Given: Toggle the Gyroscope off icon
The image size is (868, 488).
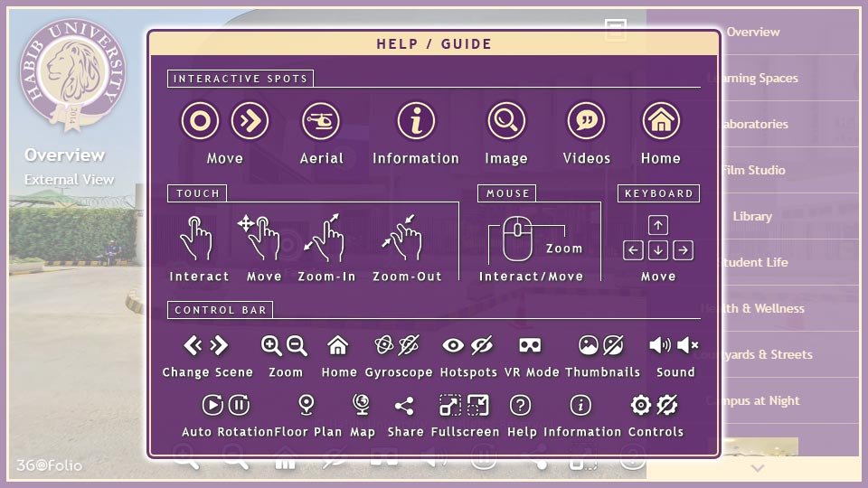Looking at the screenshot, I should point(410,345).
